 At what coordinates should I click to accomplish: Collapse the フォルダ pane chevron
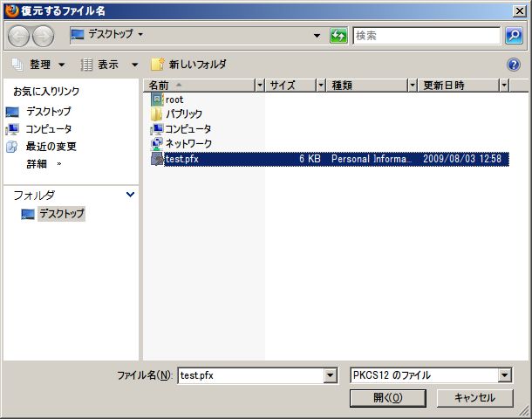(130, 195)
